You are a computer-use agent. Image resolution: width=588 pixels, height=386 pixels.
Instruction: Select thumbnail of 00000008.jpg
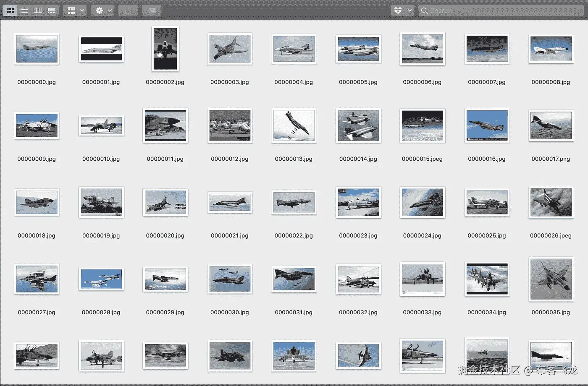(551, 49)
